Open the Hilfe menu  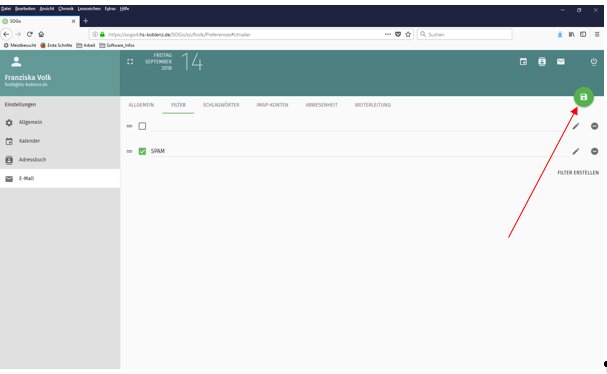point(125,9)
